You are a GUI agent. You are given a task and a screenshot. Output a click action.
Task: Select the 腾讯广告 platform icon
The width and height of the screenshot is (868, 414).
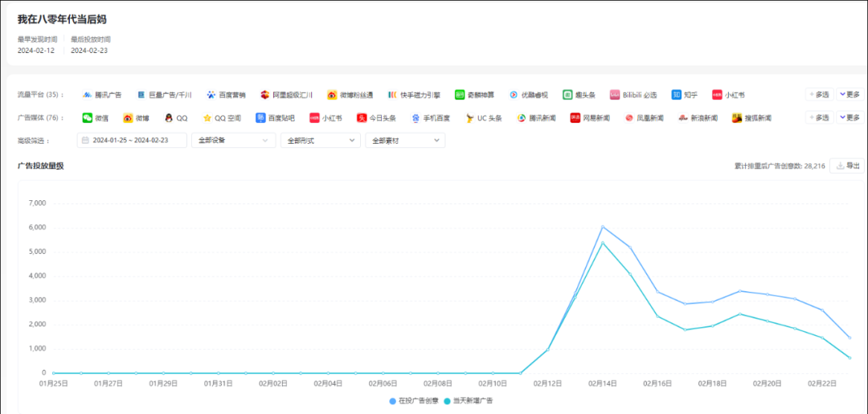point(88,95)
